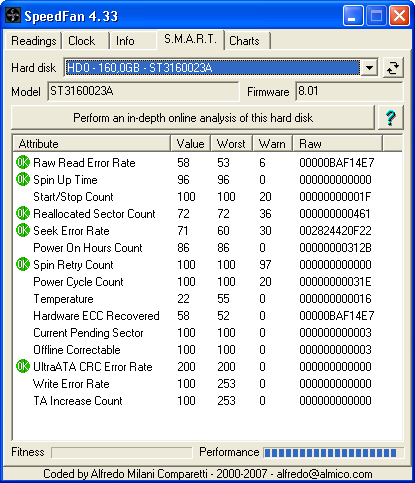Select the TA Increase Count row
Viewport: 415px width, 483px height.
207,400
